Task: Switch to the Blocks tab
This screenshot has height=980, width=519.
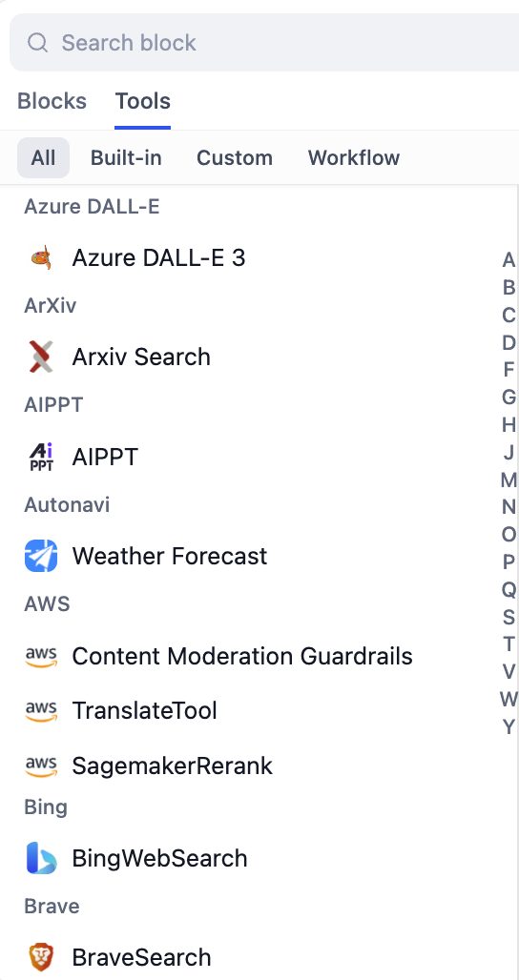Action: 52,101
